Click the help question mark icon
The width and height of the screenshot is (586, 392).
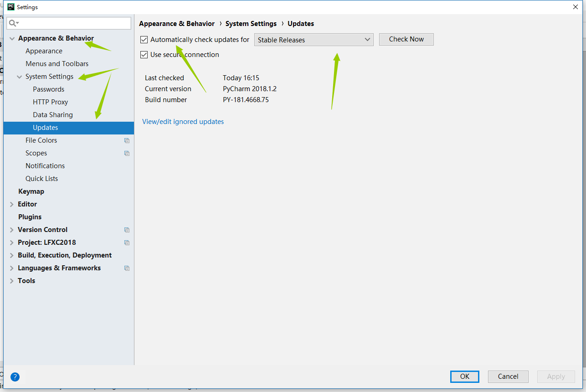click(15, 377)
